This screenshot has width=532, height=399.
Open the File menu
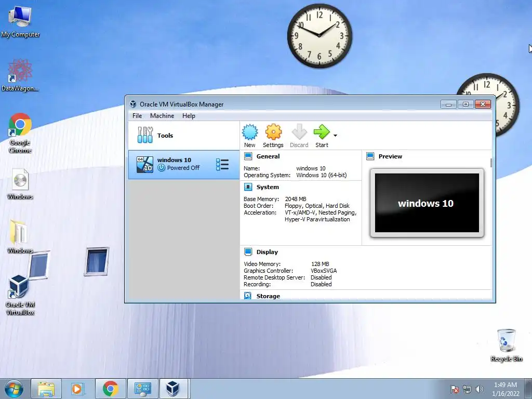click(137, 116)
